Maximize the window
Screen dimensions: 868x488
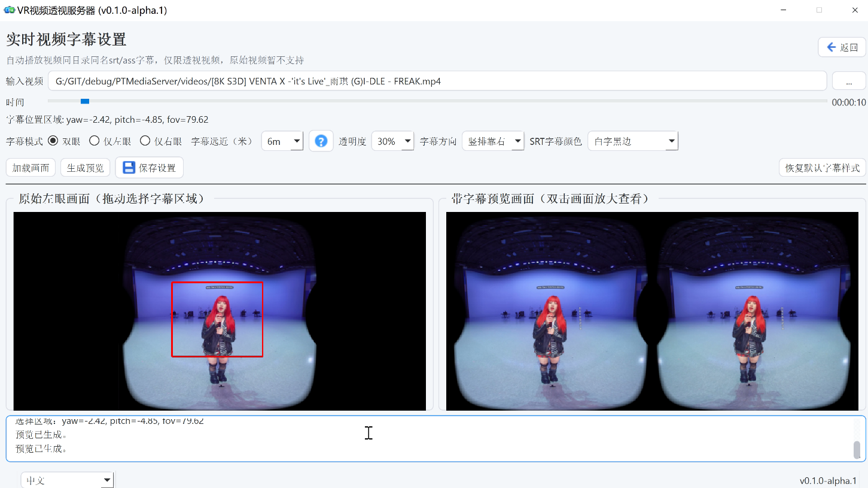(x=819, y=10)
